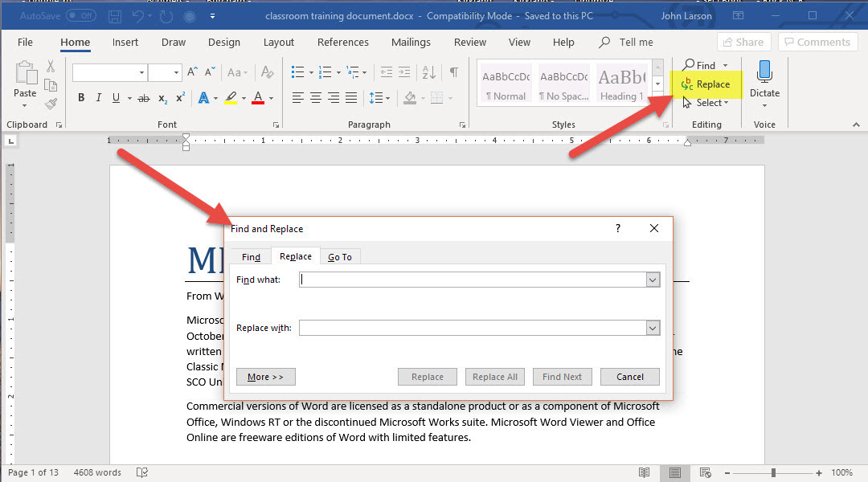
Task: Click the bullets list icon
Action: coord(298,72)
